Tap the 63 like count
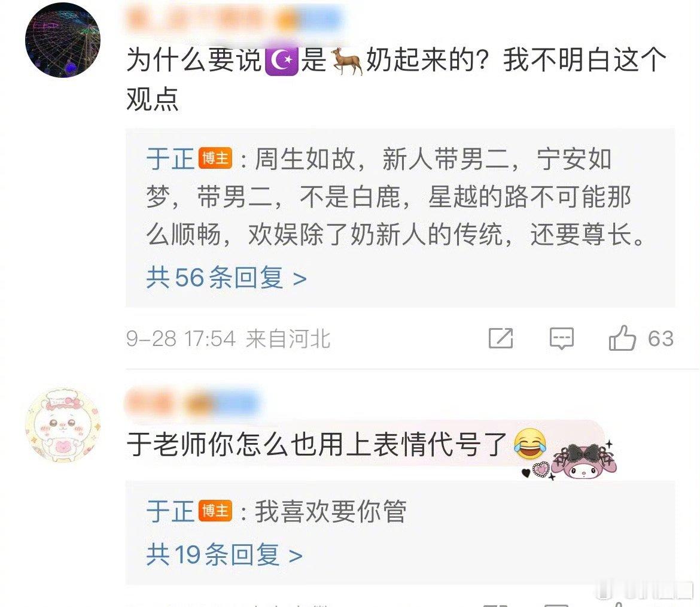 coord(661,338)
